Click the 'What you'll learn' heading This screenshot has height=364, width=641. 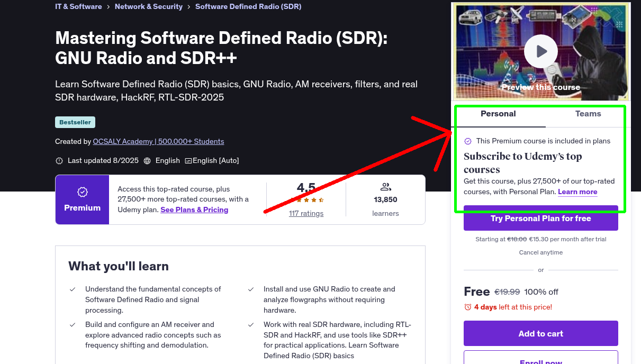(x=119, y=266)
